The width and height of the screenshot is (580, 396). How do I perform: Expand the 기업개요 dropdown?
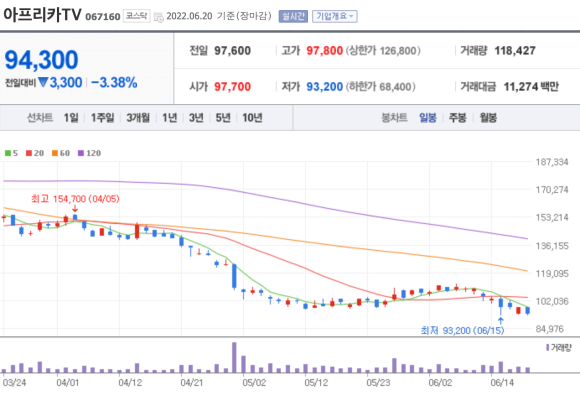[335, 16]
